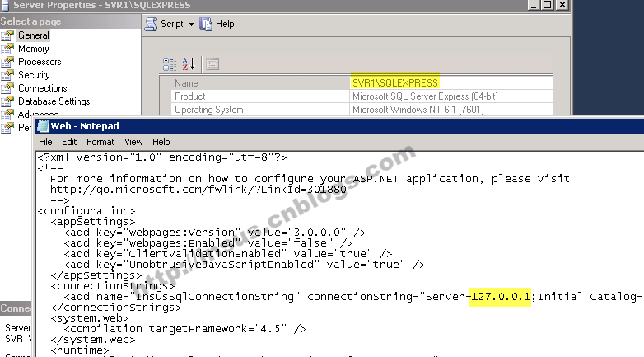Click the <system.web> opening tag

[90, 318]
